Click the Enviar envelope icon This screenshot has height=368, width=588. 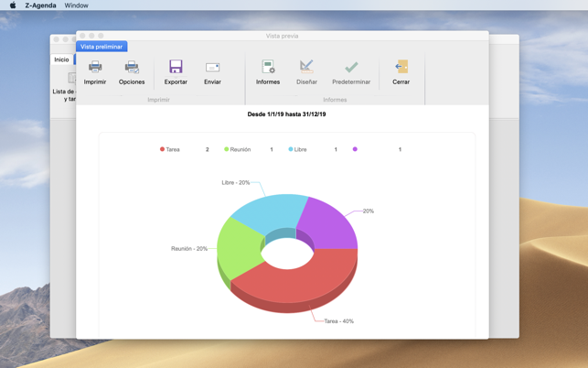212,68
